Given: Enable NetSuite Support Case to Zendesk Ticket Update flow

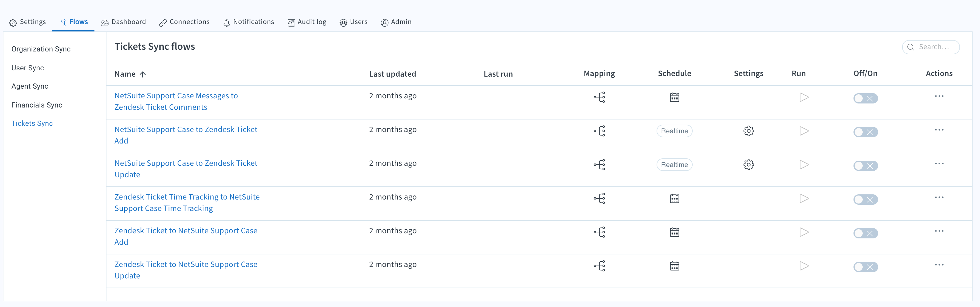Looking at the screenshot, I should coord(866,166).
